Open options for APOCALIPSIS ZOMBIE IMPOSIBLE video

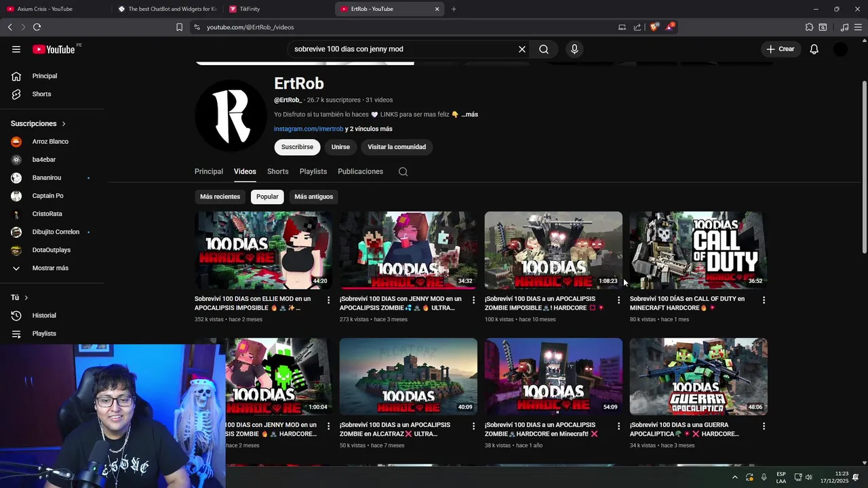618,300
